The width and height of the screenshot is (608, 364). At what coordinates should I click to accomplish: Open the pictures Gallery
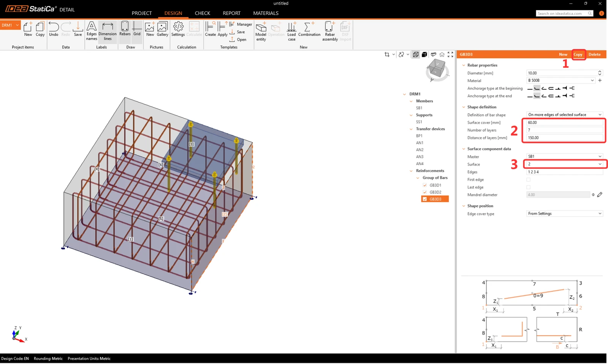click(162, 29)
